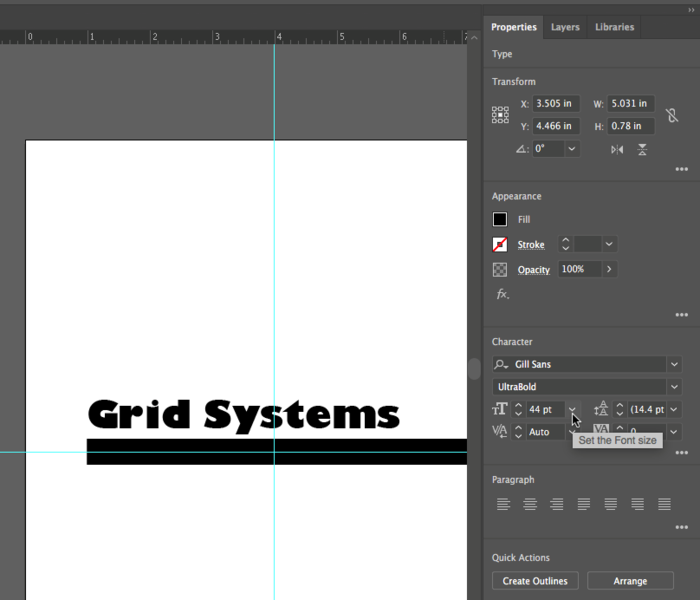Justify all lines of the paragraph
Viewport: 700px width, 600px height.
pyautogui.click(x=664, y=504)
